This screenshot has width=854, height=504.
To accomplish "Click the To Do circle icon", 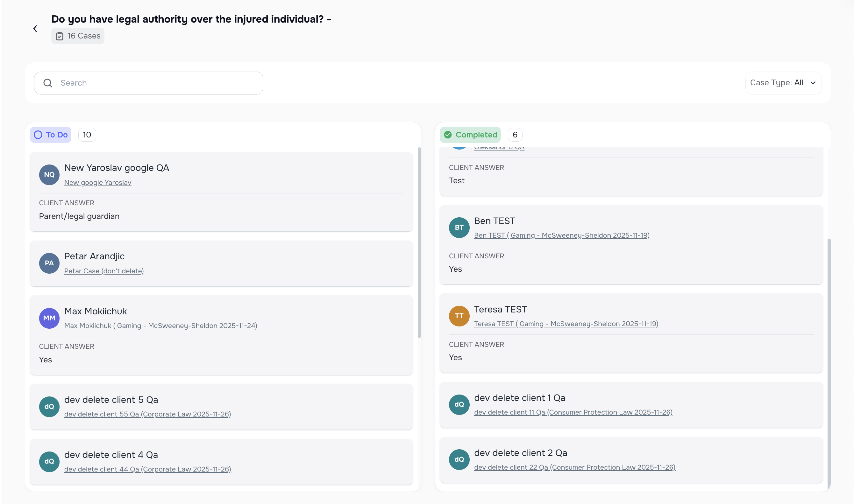I will point(38,135).
